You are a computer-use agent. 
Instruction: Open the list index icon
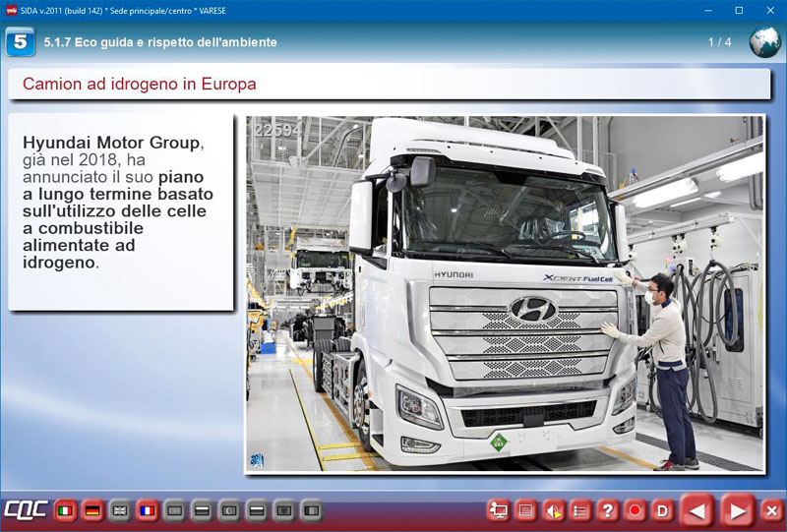point(581,510)
